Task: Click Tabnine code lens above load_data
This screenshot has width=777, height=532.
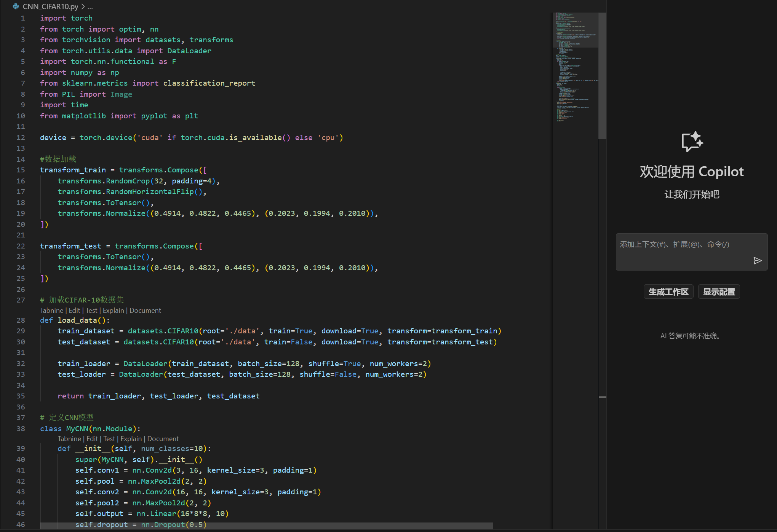Action: coord(51,311)
